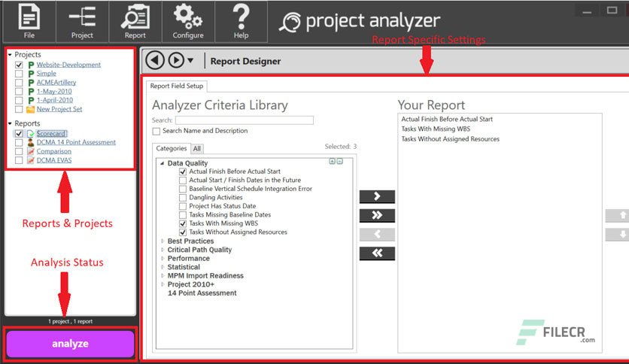Open the navigation history dropdown arrow

click(190, 60)
